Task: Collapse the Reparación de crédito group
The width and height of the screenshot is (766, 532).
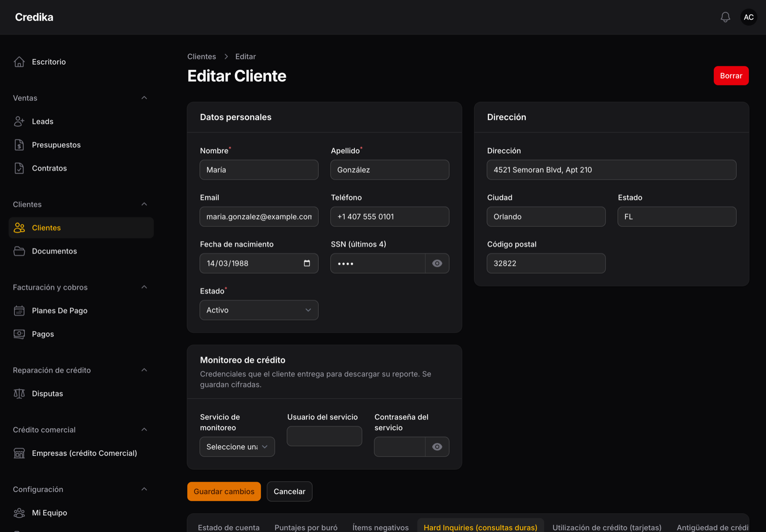Action: 144,370
